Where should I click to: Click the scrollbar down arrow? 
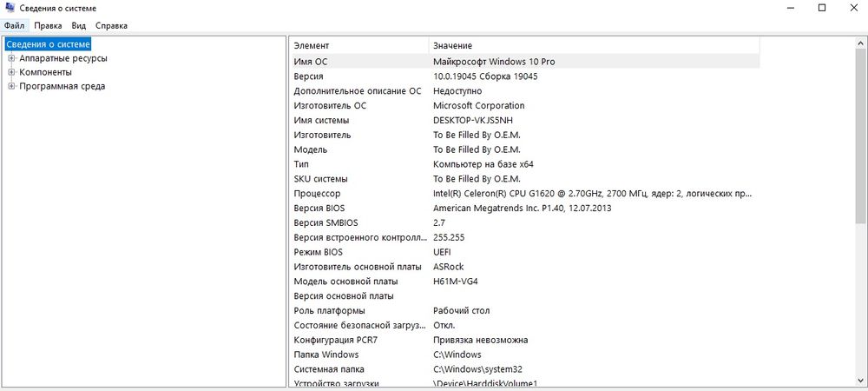tap(861, 380)
